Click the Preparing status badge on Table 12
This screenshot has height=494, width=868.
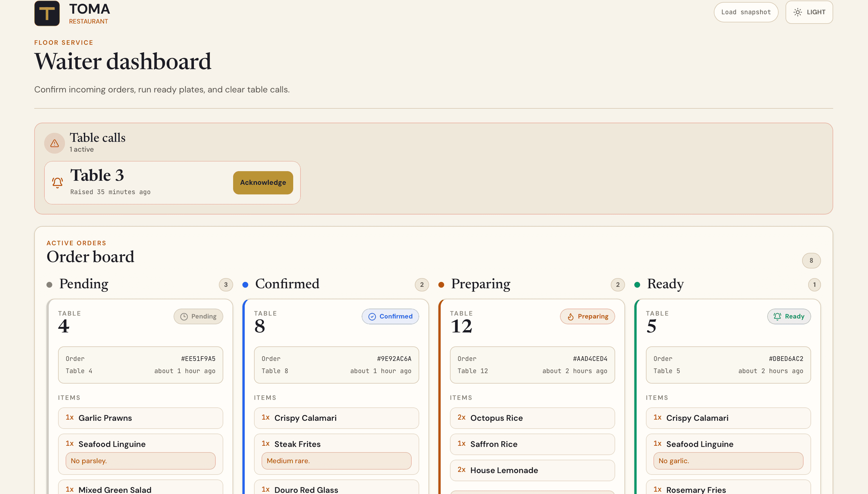(x=587, y=316)
